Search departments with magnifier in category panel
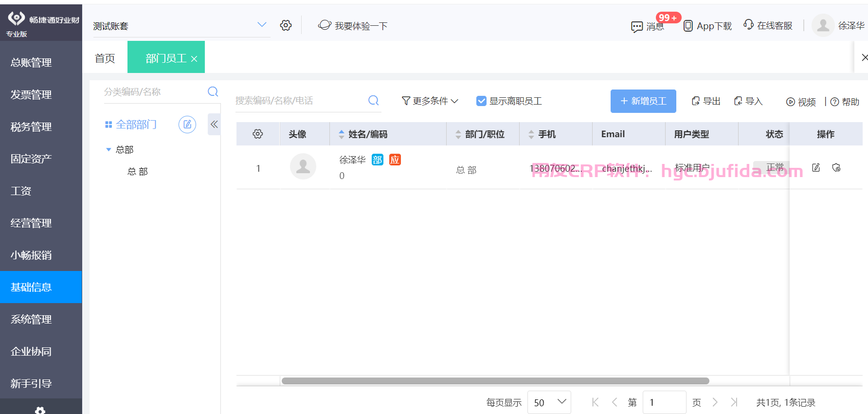868x414 pixels. click(213, 91)
